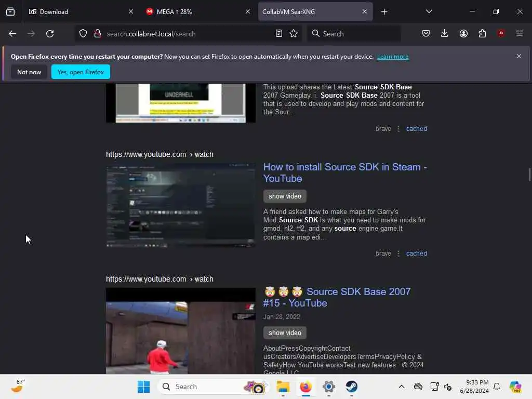Go back to the previous page
Viewport: 532px width, 399px height.
12,34
